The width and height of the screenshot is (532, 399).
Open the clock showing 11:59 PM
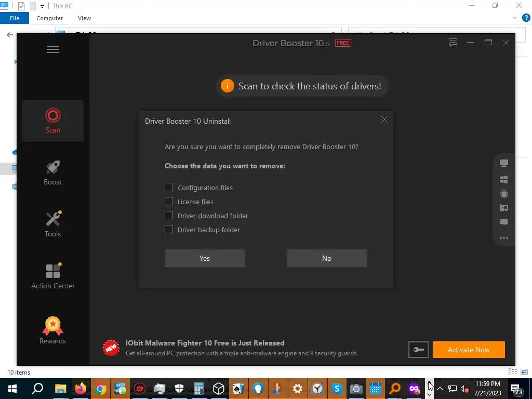pyautogui.click(x=487, y=389)
